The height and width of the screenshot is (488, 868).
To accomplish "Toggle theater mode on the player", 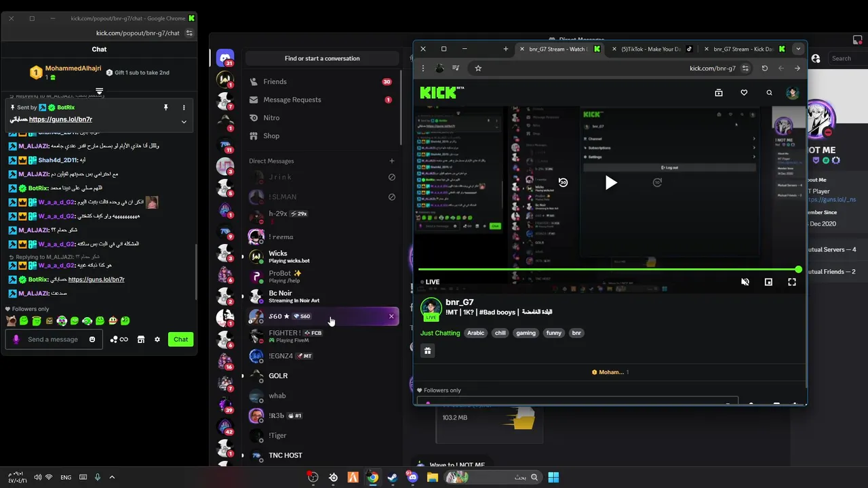I will coord(768,282).
